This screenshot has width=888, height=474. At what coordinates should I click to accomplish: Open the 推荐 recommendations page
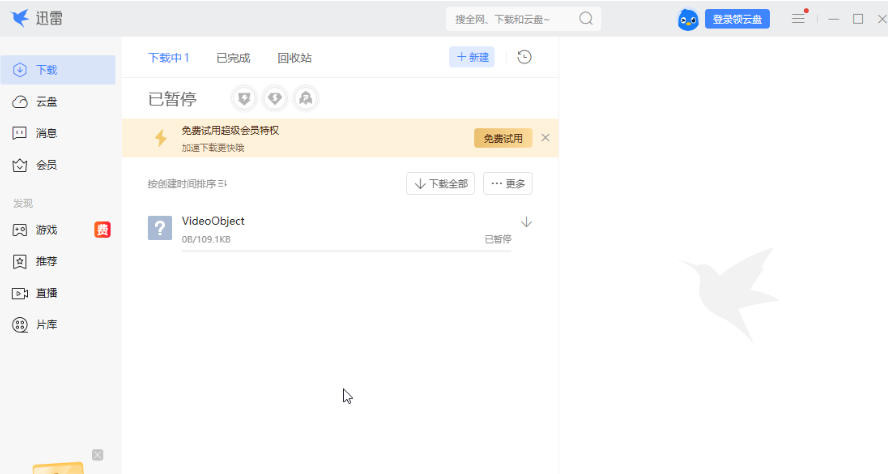pyautogui.click(x=45, y=261)
